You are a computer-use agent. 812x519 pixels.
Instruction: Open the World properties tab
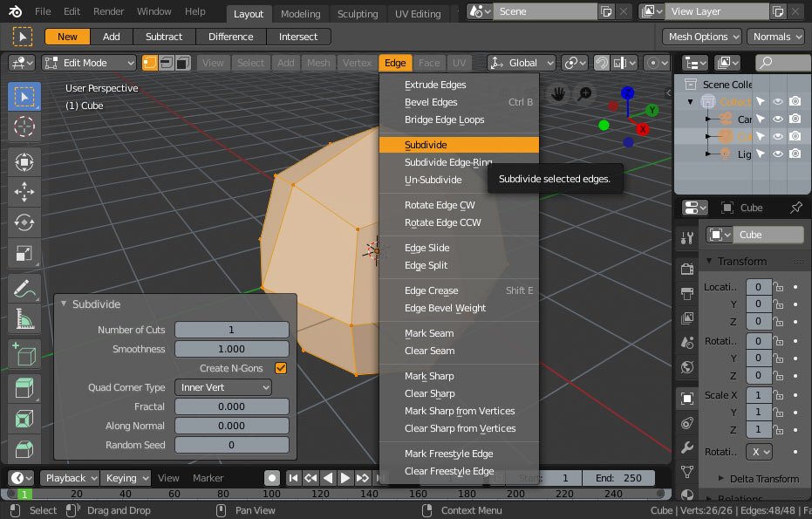coord(687,367)
